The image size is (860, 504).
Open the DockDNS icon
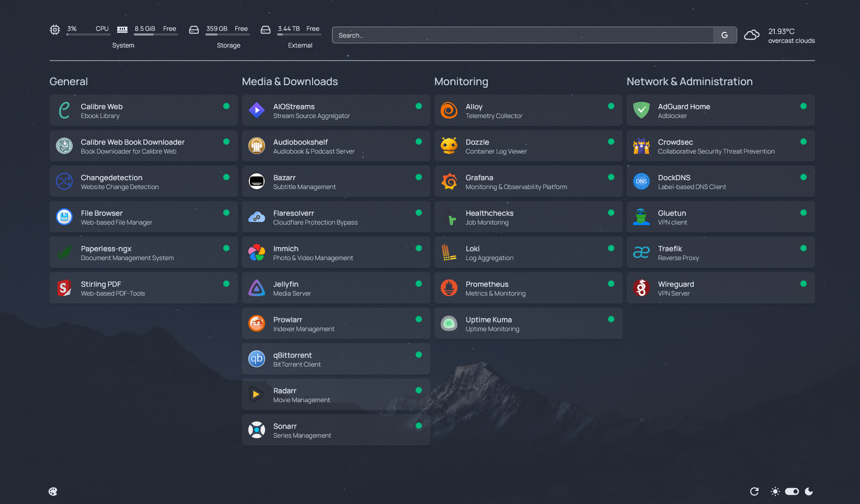tap(641, 181)
